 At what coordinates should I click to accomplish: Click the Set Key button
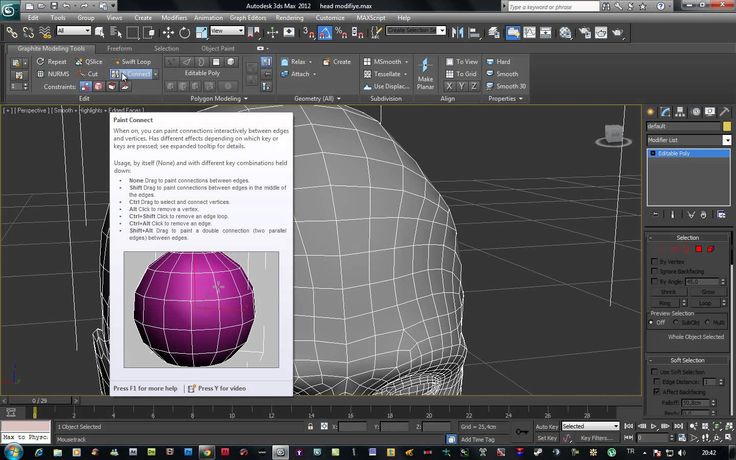(547, 438)
